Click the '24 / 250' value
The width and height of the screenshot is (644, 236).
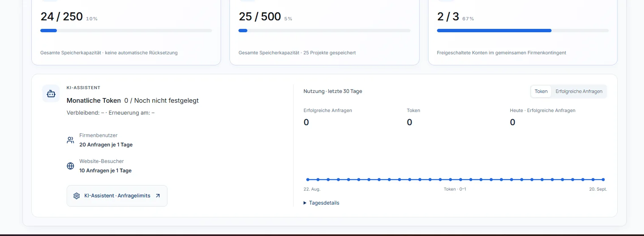point(62,17)
